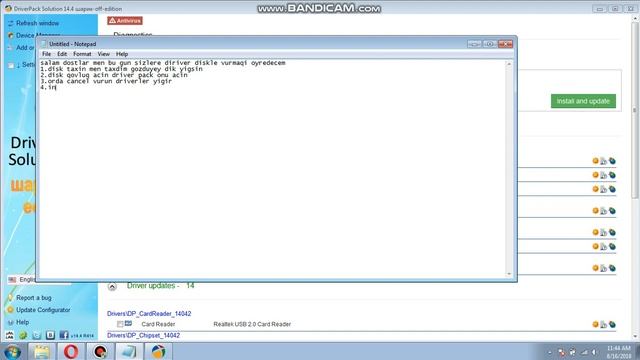This screenshot has height=360, width=640.
Task: Click the 'Realtek USB 2.0 Card Reader' text
Action: tap(252, 324)
